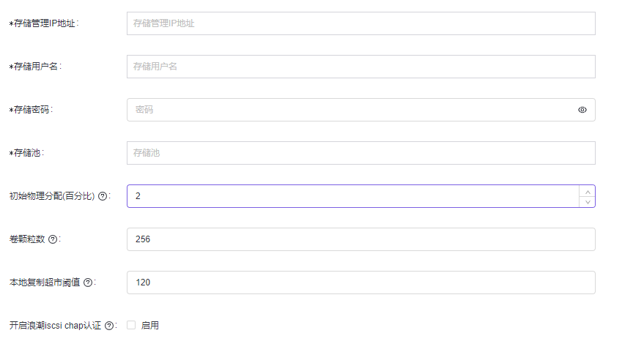Click the *存储管理IP地址 form label

[x=43, y=23]
